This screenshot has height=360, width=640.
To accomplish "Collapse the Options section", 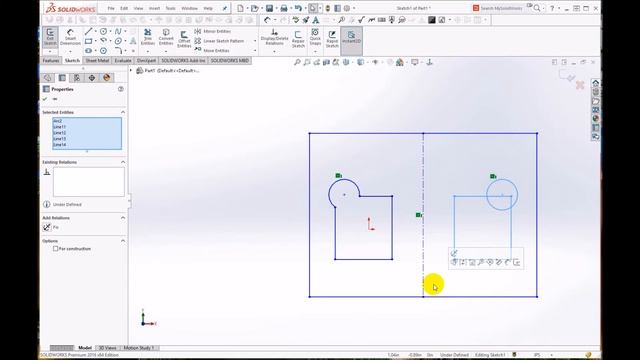I will tap(123, 241).
